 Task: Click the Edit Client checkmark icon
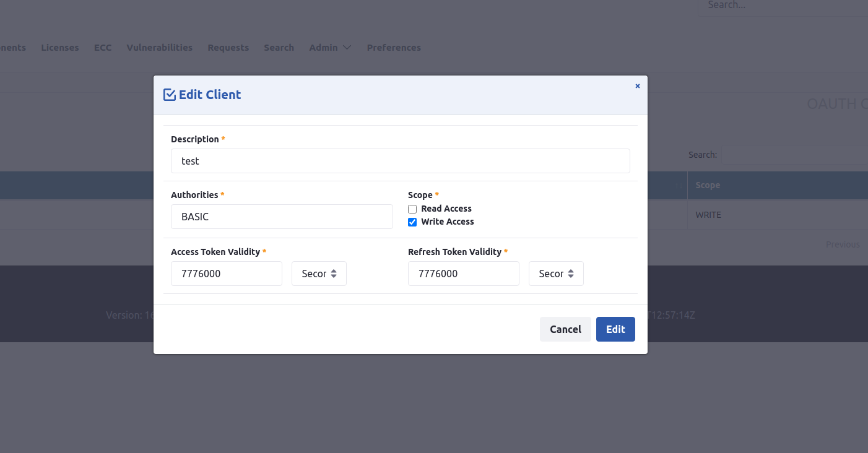[169, 94]
